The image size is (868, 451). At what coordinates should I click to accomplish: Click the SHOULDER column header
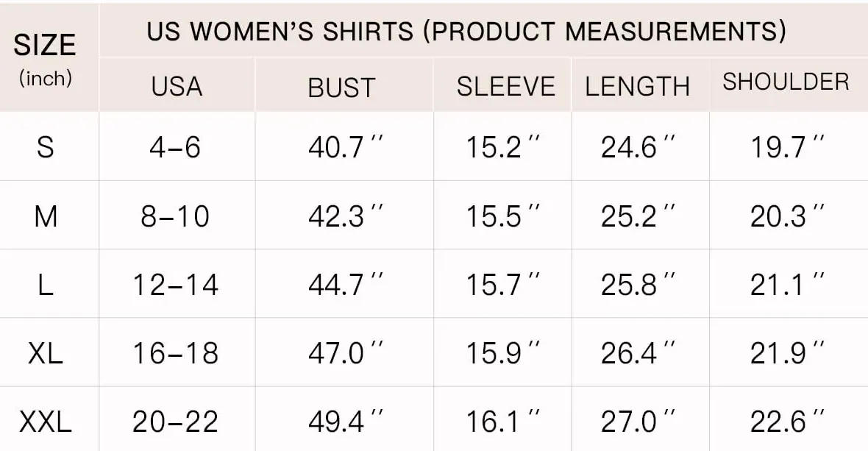pyautogui.click(x=786, y=82)
